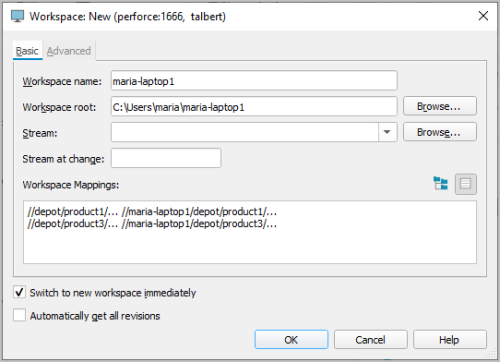Uncheck Switch to new workspace immediately
This screenshot has height=362, width=500.
[x=19, y=292]
